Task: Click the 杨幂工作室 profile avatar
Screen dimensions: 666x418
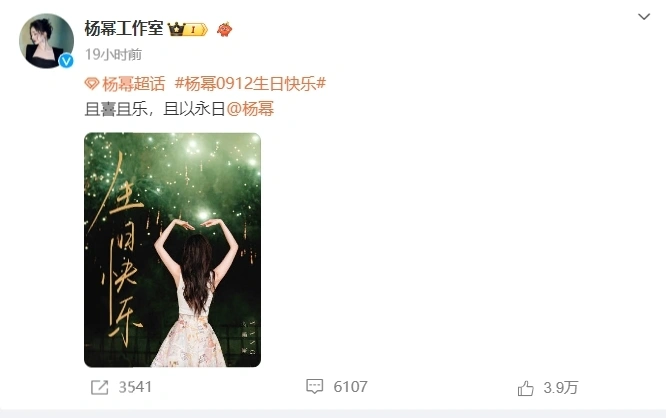Action: 46,41
